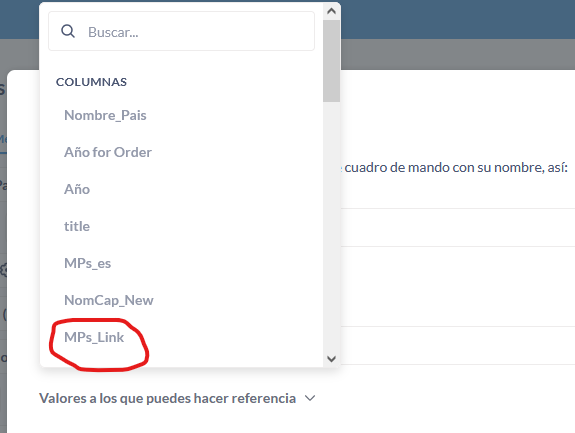Choose the MPs_es column
Image resolution: width=575 pixels, height=433 pixels.
pyautogui.click(x=88, y=264)
